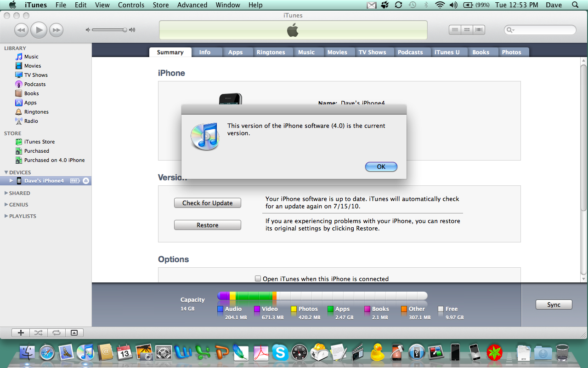This screenshot has width=588, height=368.
Task: Open Finder from the Dock
Action: coord(28,353)
